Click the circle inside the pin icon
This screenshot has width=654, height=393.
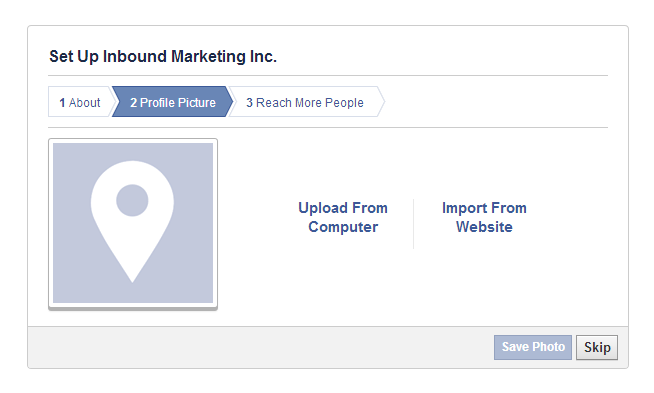pos(132,200)
